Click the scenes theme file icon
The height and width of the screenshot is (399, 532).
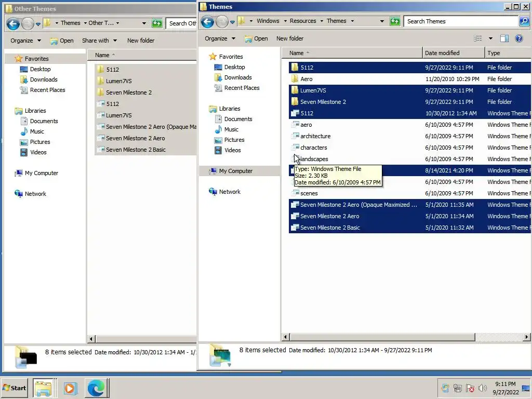(x=295, y=193)
